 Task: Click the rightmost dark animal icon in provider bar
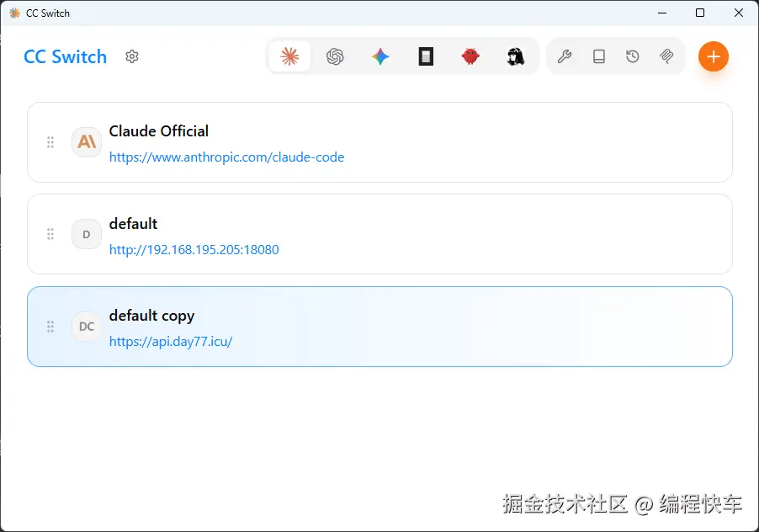pyautogui.click(x=516, y=56)
